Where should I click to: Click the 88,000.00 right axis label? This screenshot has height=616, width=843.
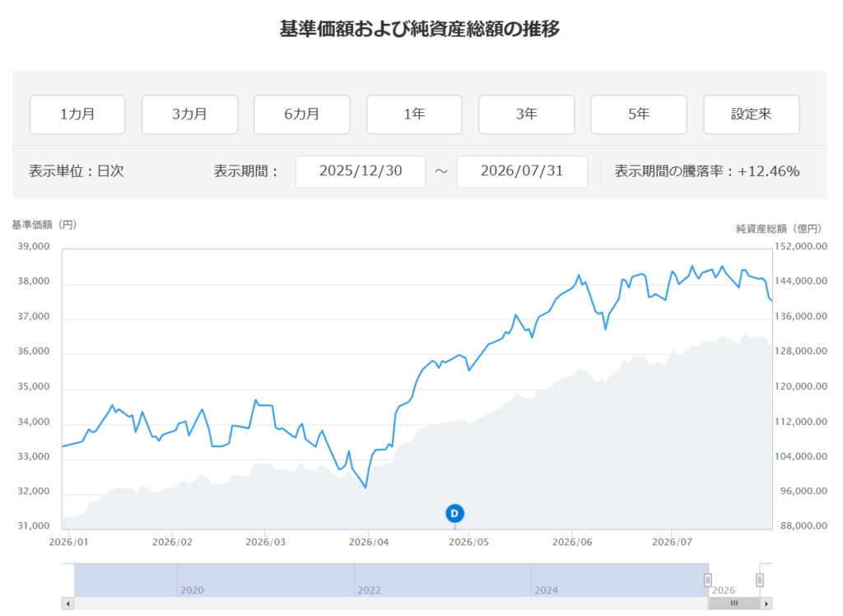803,526
